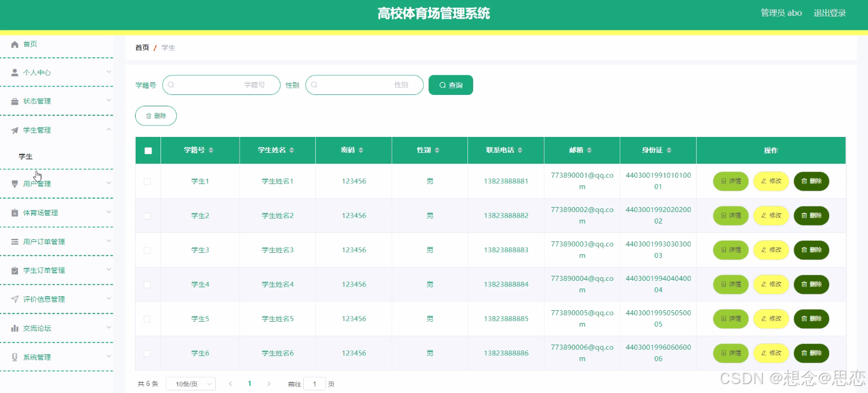The width and height of the screenshot is (868, 393).
Task: Click sort arrows on 密码 column header
Action: click(x=361, y=150)
